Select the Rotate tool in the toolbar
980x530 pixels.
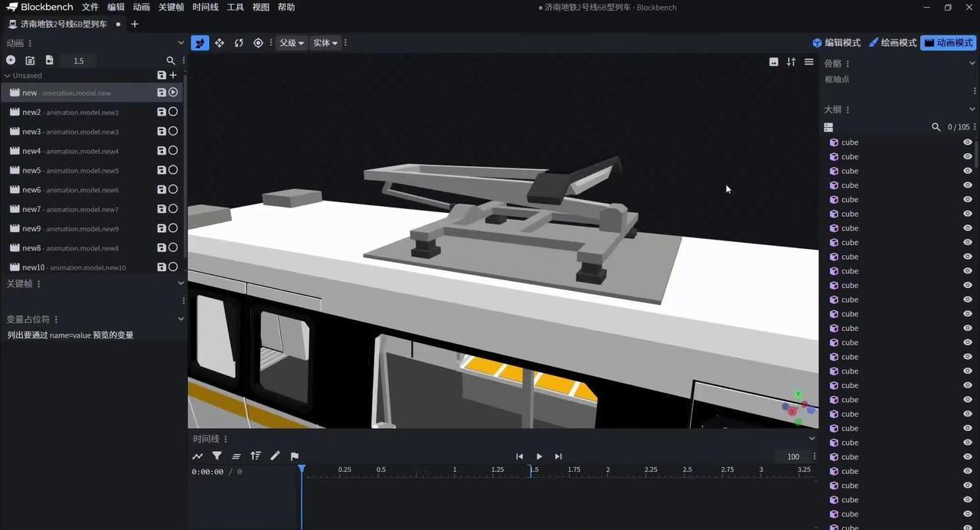point(239,43)
